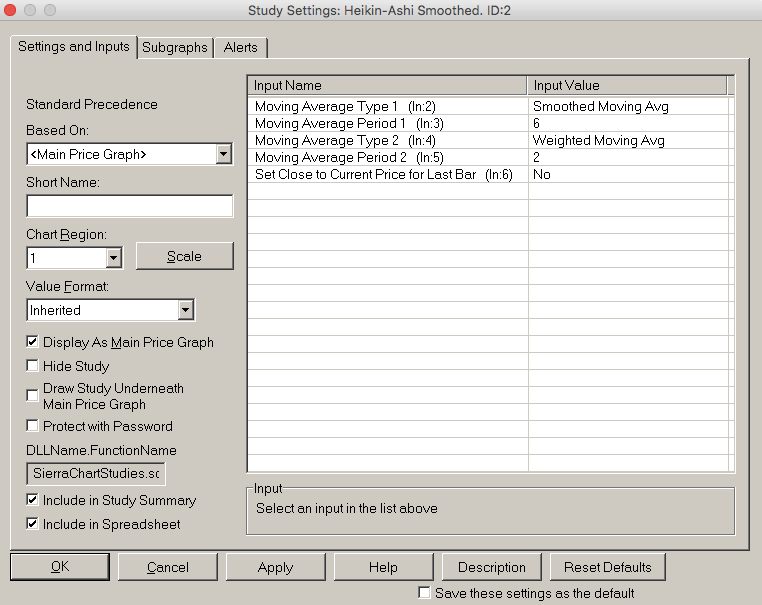Select Moving Average Period 2 value cell
The width and height of the screenshot is (762, 605).
pyautogui.click(x=630, y=157)
